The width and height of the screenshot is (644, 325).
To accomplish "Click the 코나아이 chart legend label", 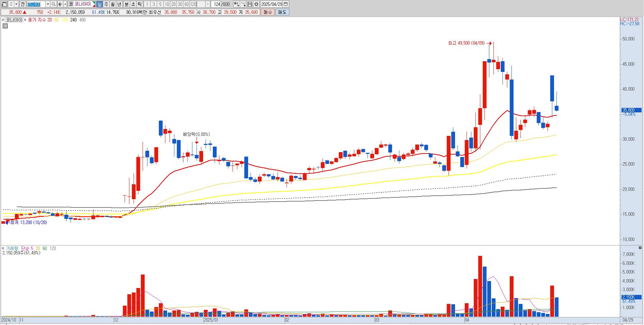I will click(14, 20).
